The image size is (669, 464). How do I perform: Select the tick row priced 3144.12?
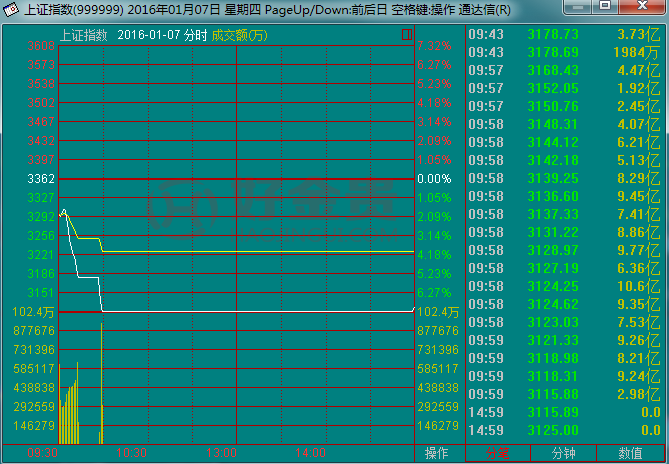tap(565, 142)
